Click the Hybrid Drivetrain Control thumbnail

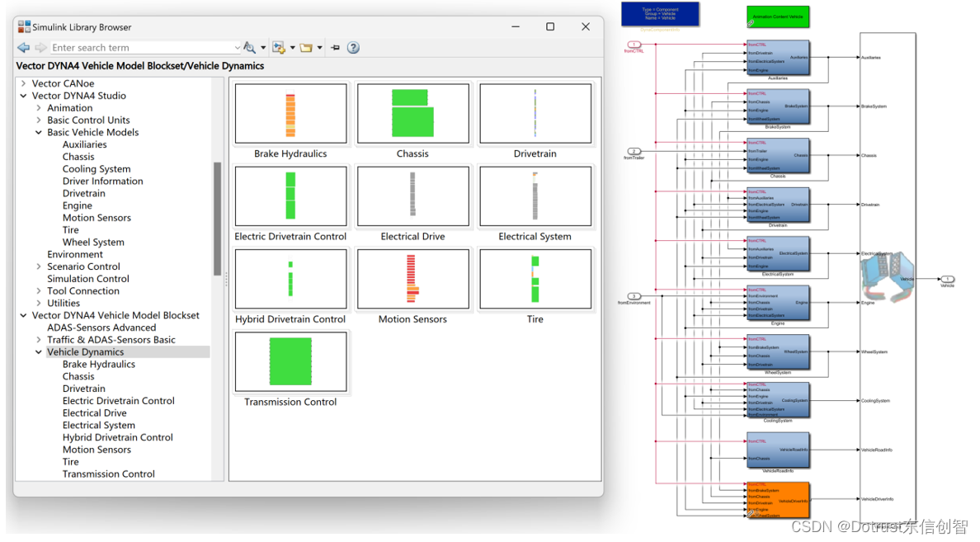click(290, 279)
